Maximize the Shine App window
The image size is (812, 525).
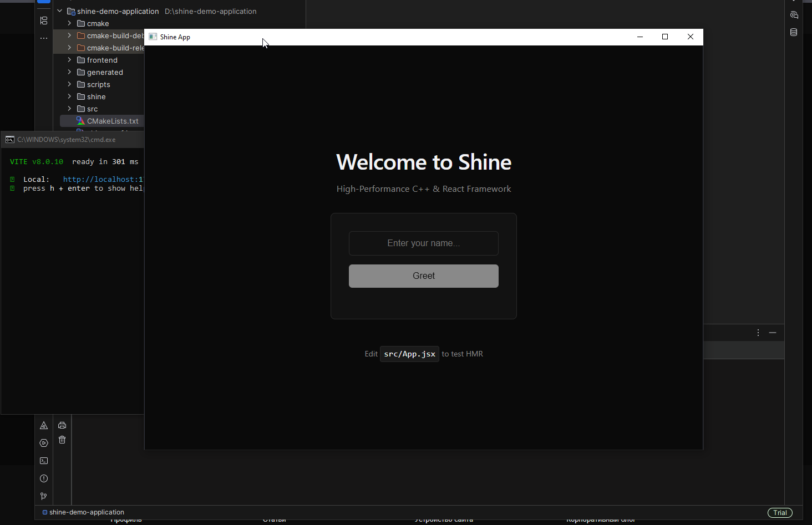coord(665,37)
